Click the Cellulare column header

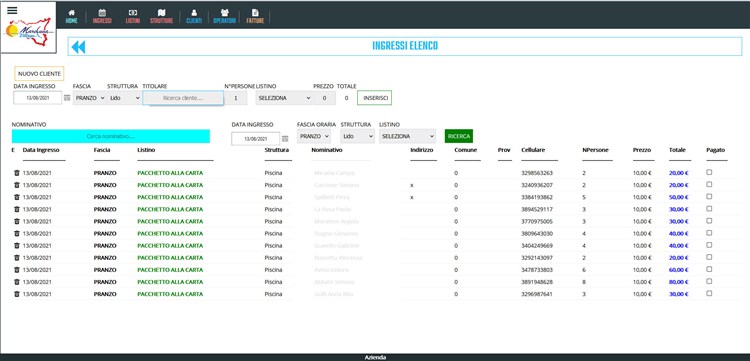(x=533, y=150)
